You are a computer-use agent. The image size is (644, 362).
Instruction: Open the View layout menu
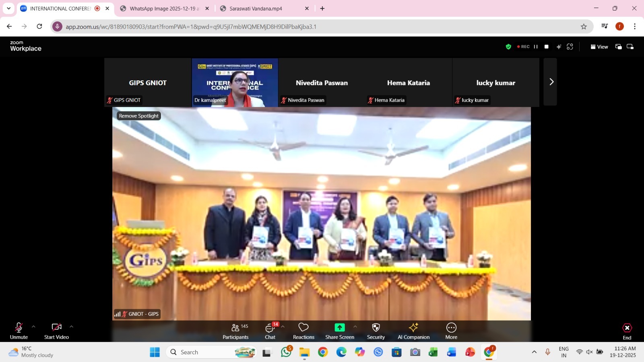point(599,47)
